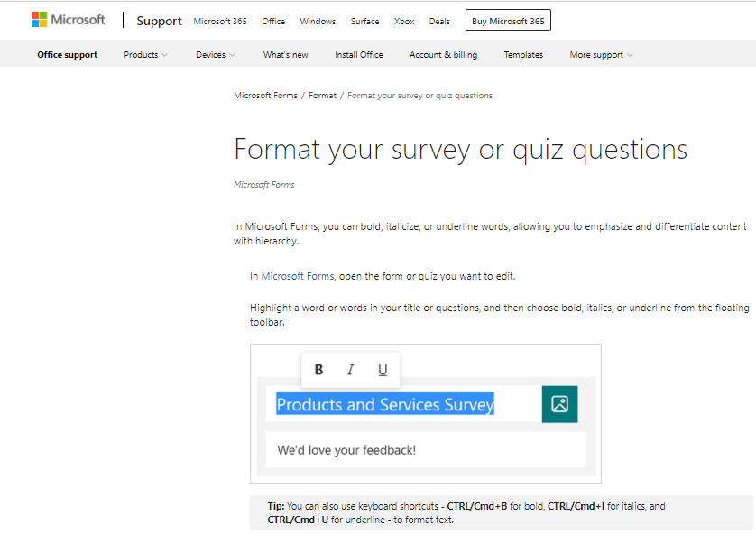The image size is (756, 543).
Task: Click the teal insert image icon
Action: 559,404
